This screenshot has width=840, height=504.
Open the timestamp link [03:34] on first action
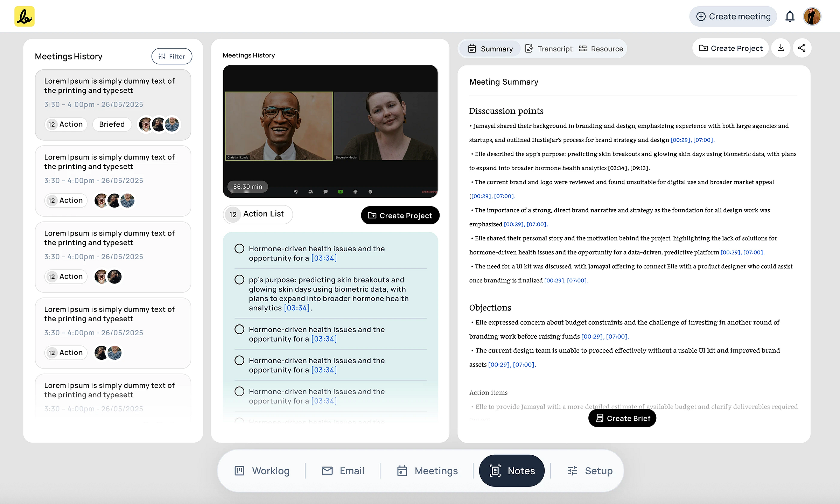pos(323,258)
